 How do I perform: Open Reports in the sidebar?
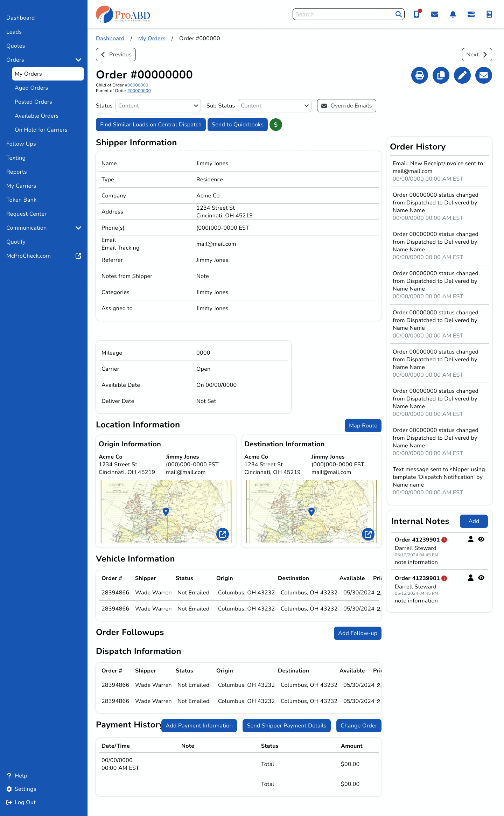[x=16, y=172]
